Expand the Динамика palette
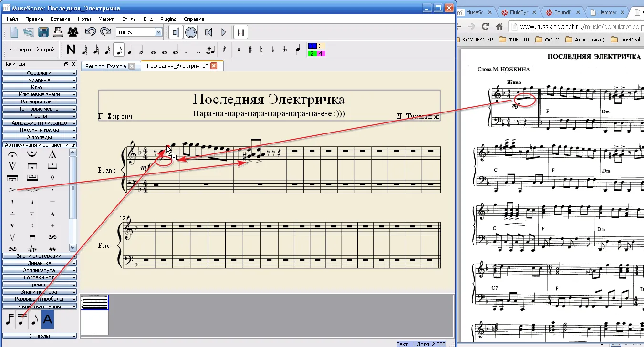 point(40,263)
